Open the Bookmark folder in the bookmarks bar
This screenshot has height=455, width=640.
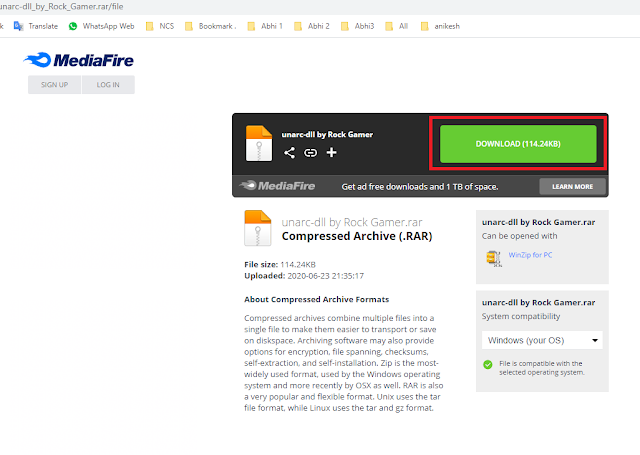click(x=211, y=26)
